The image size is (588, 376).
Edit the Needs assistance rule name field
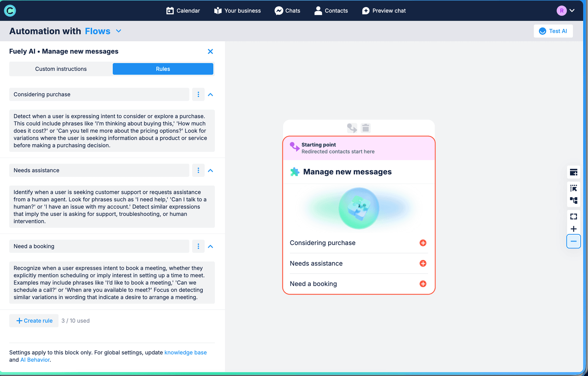(x=99, y=170)
